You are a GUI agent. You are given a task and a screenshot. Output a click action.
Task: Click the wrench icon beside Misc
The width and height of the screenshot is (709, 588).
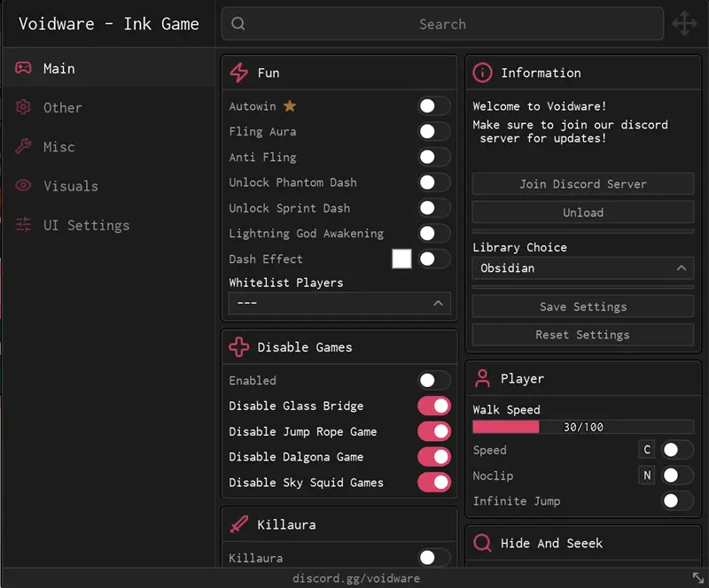(x=23, y=146)
